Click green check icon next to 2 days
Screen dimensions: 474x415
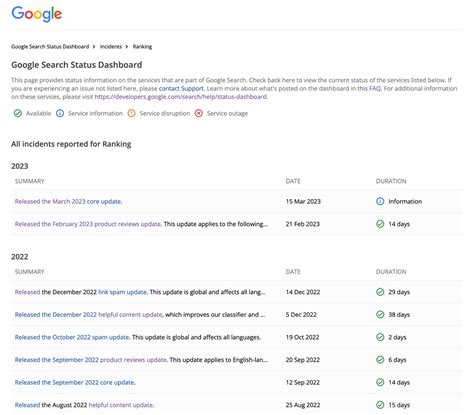[380, 337]
